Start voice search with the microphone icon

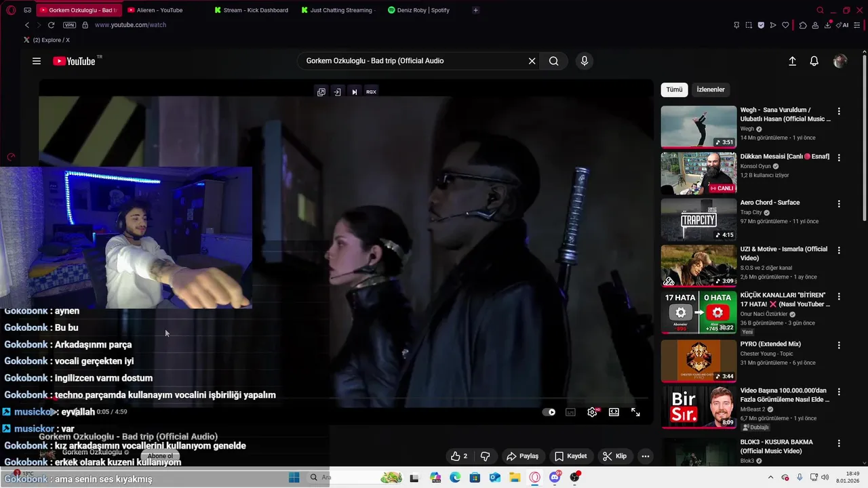point(585,61)
